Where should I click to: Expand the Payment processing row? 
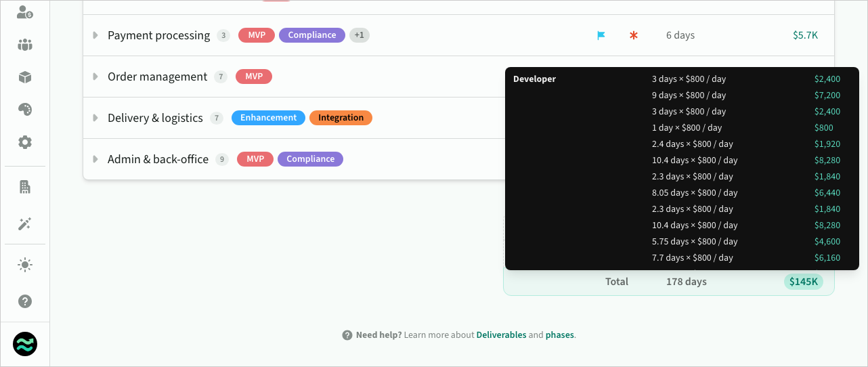[x=95, y=35]
